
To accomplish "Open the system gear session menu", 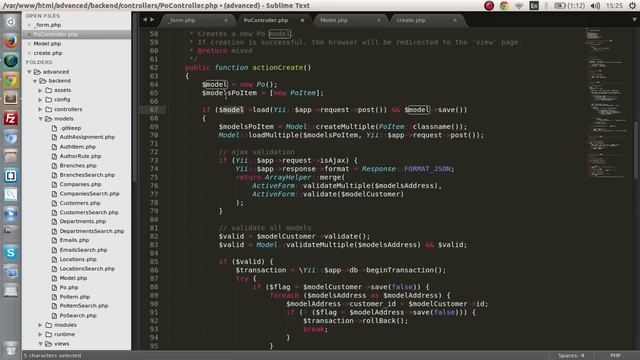I will coord(632,6).
